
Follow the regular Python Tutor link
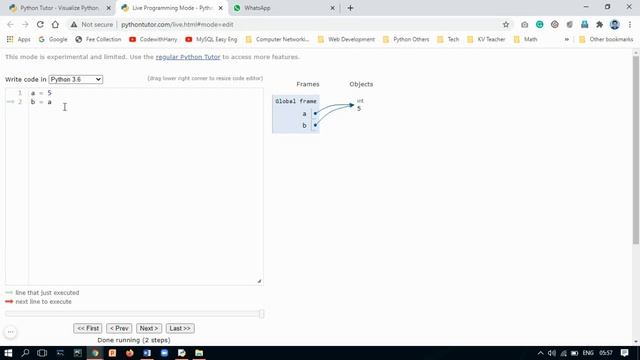pos(188,57)
